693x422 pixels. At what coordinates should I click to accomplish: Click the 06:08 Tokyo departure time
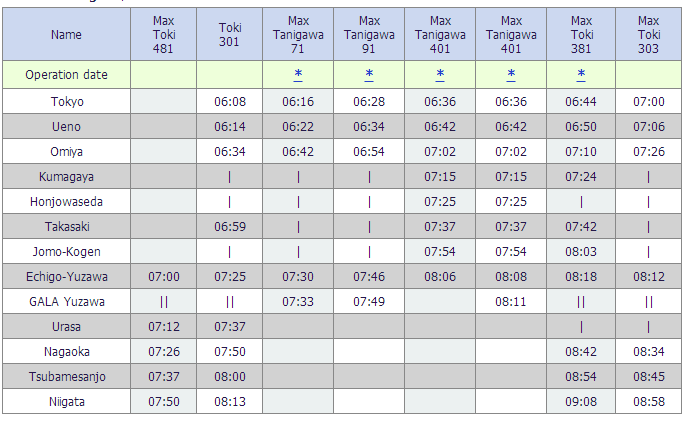click(x=230, y=102)
